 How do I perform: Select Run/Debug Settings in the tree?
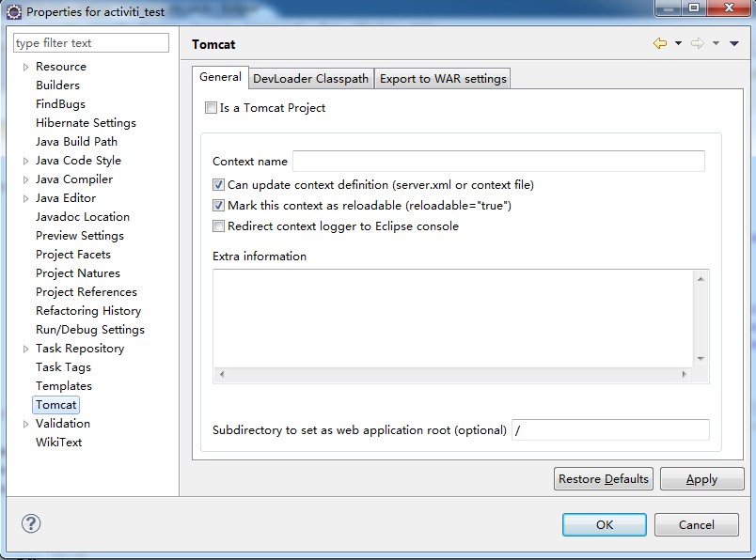coord(90,330)
